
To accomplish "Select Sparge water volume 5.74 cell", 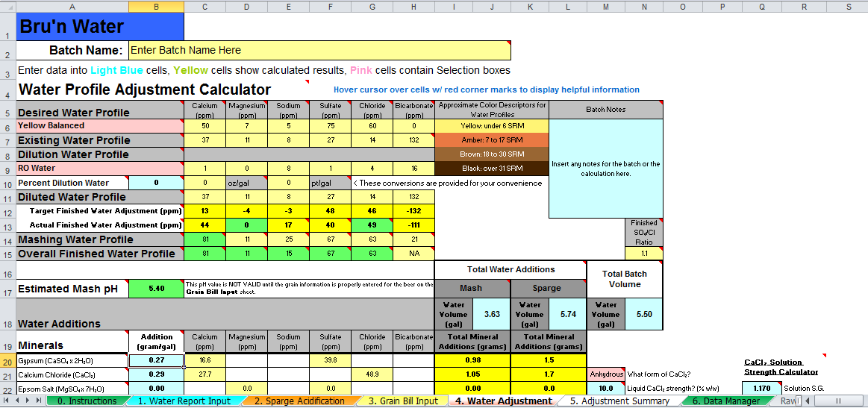I will click(x=568, y=314).
